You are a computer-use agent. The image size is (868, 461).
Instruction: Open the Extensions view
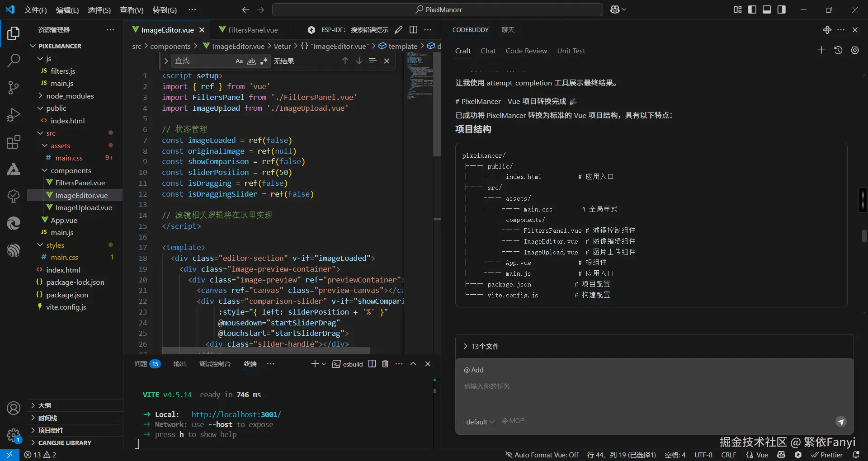(14, 142)
